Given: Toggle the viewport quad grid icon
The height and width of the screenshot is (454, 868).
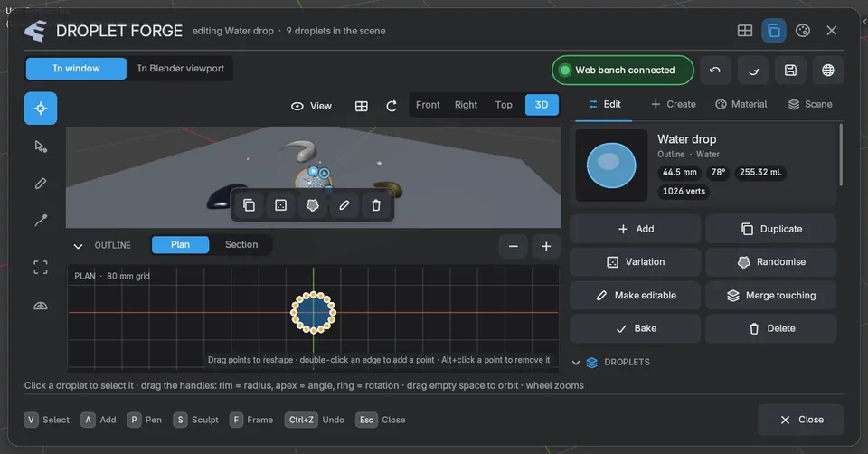Looking at the screenshot, I should pyautogui.click(x=362, y=106).
